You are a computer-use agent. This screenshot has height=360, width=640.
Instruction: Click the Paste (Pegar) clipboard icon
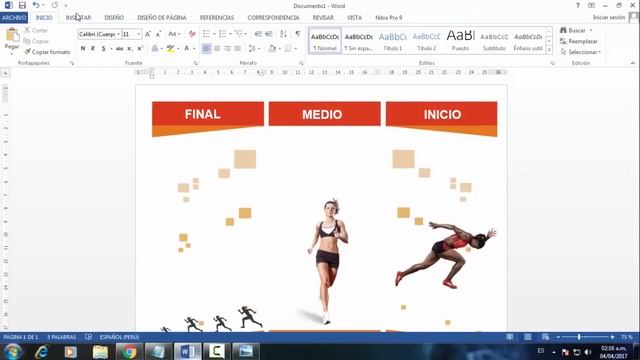click(x=12, y=36)
